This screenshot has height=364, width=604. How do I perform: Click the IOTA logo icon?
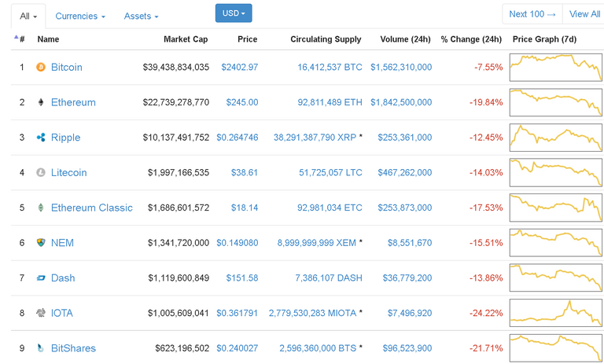(x=41, y=313)
